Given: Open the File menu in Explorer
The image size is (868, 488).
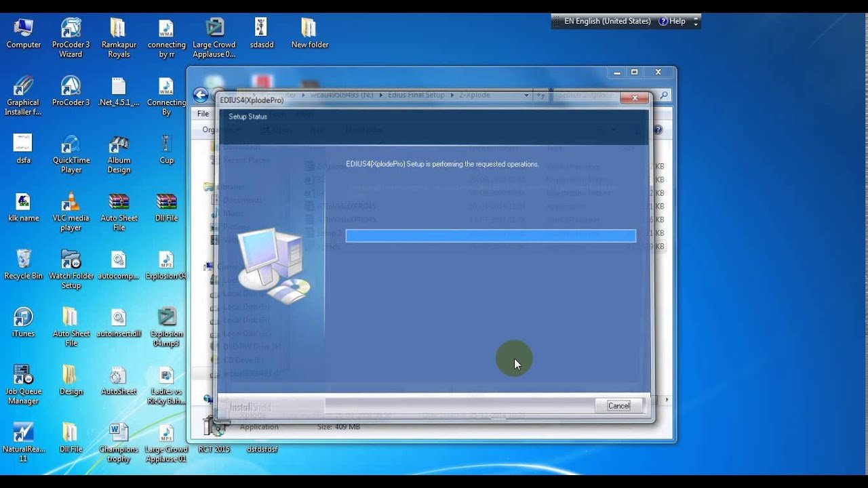Looking at the screenshot, I should pos(202,113).
